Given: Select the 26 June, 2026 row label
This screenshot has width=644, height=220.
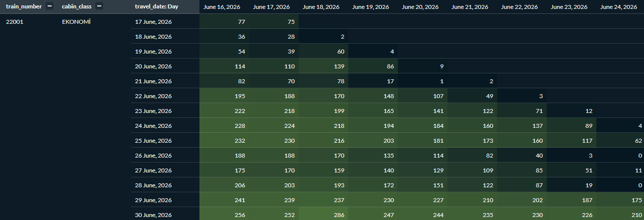Looking at the screenshot, I should 153,156.
